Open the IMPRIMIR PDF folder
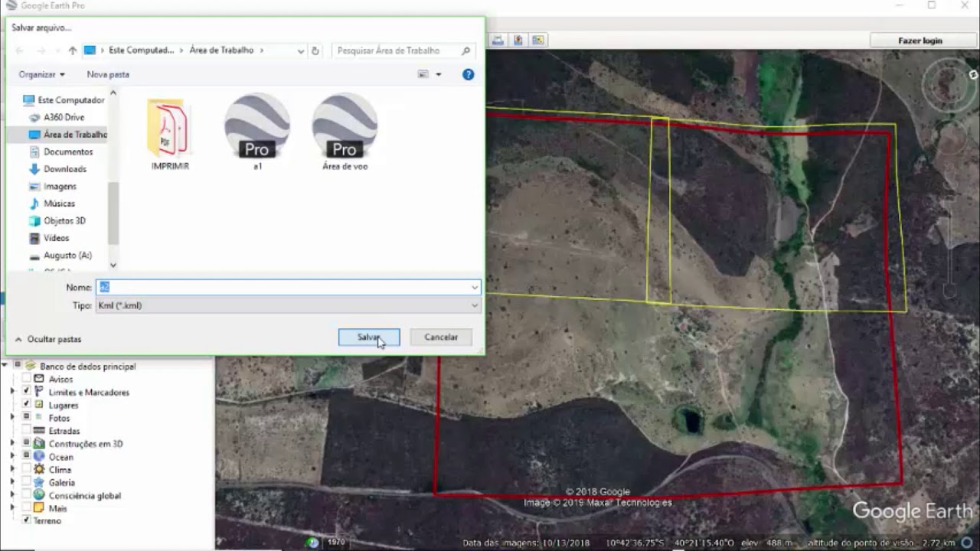Image resolution: width=980 pixels, height=551 pixels. pyautogui.click(x=170, y=133)
